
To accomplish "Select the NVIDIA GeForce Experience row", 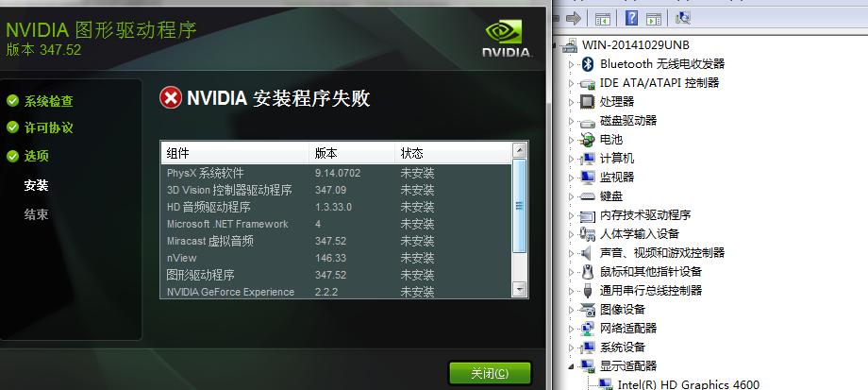I will click(x=336, y=292).
